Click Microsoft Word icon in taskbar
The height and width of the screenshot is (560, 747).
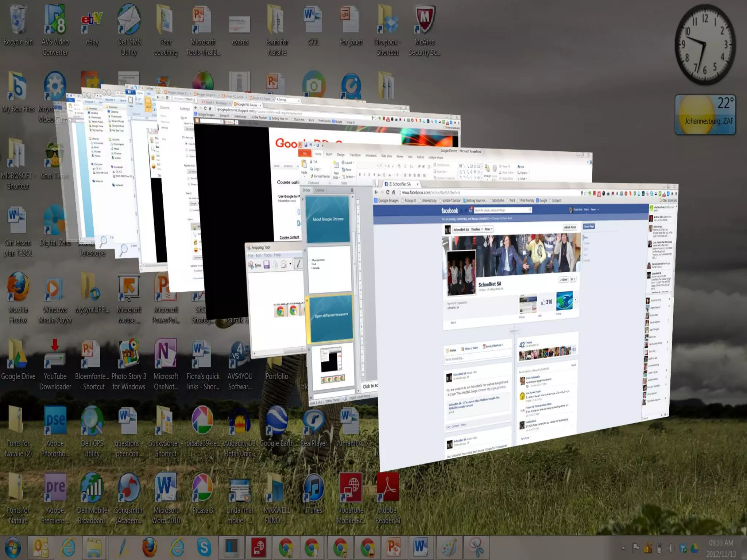[x=420, y=547]
